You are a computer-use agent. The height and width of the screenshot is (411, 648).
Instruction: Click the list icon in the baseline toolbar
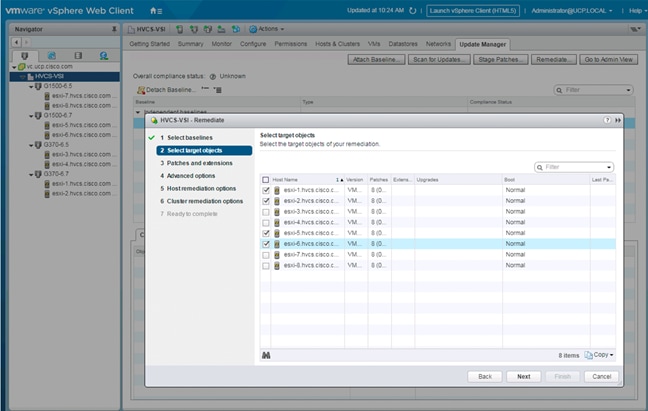(218, 90)
